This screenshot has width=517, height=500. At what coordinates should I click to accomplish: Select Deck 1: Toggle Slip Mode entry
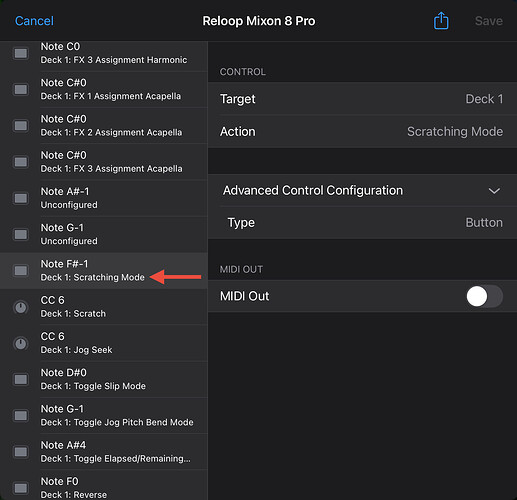(104, 379)
